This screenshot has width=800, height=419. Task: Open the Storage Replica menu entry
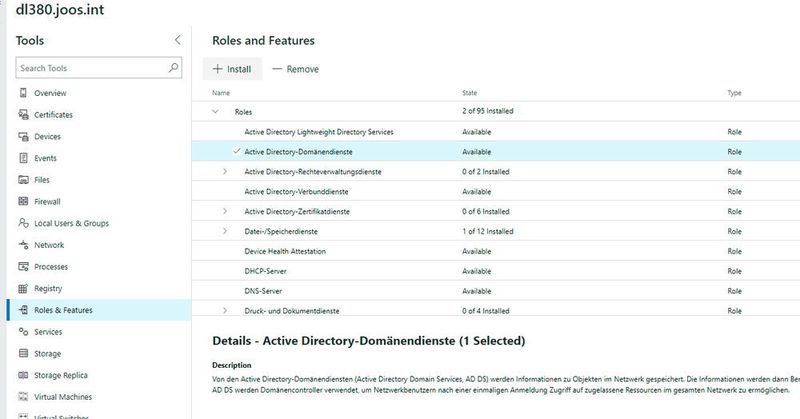click(x=61, y=375)
